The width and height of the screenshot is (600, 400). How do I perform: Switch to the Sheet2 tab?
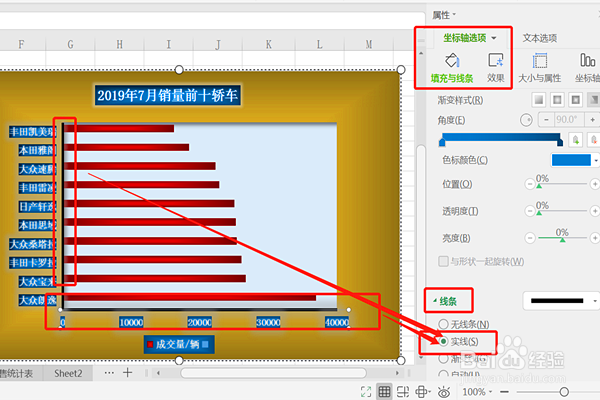pos(68,373)
